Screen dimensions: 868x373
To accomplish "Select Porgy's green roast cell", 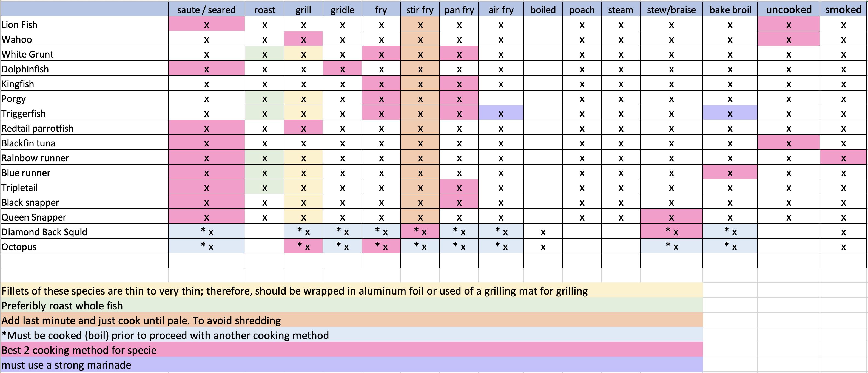I will tap(264, 99).
